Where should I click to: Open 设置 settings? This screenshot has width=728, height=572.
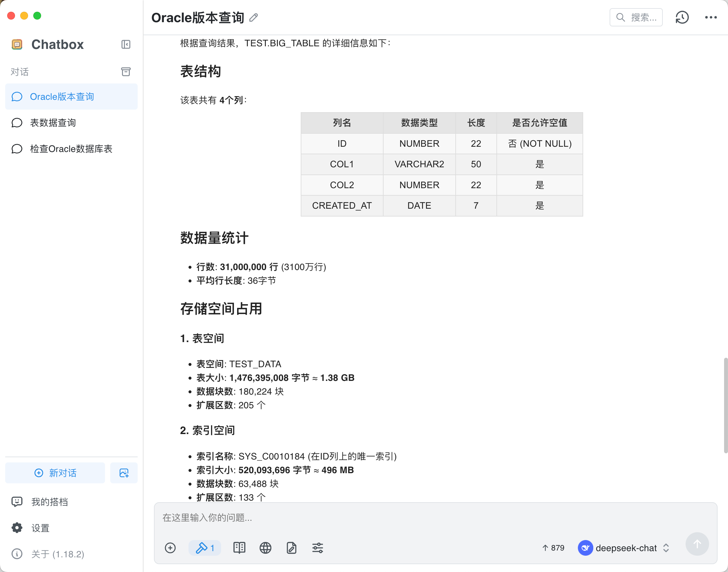(x=71, y=528)
